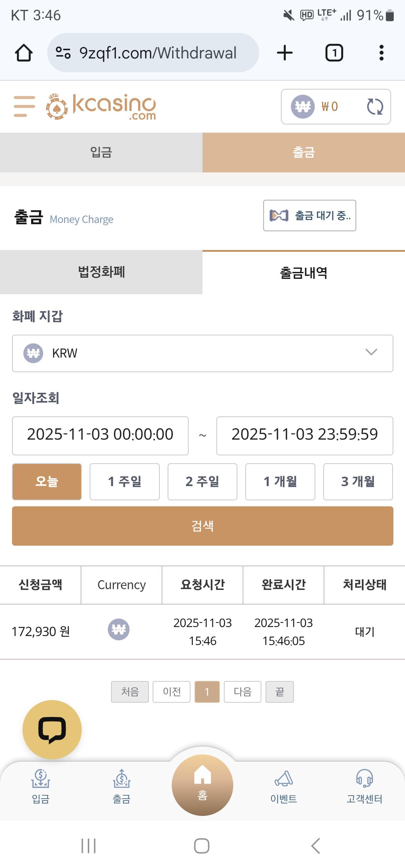Refresh the KRW balance

[x=375, y=106]
